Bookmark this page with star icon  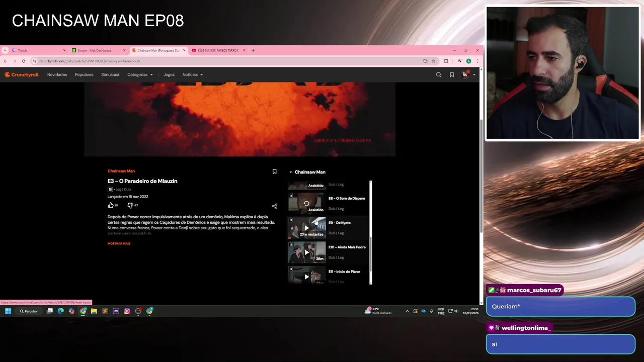click(433, 61)
